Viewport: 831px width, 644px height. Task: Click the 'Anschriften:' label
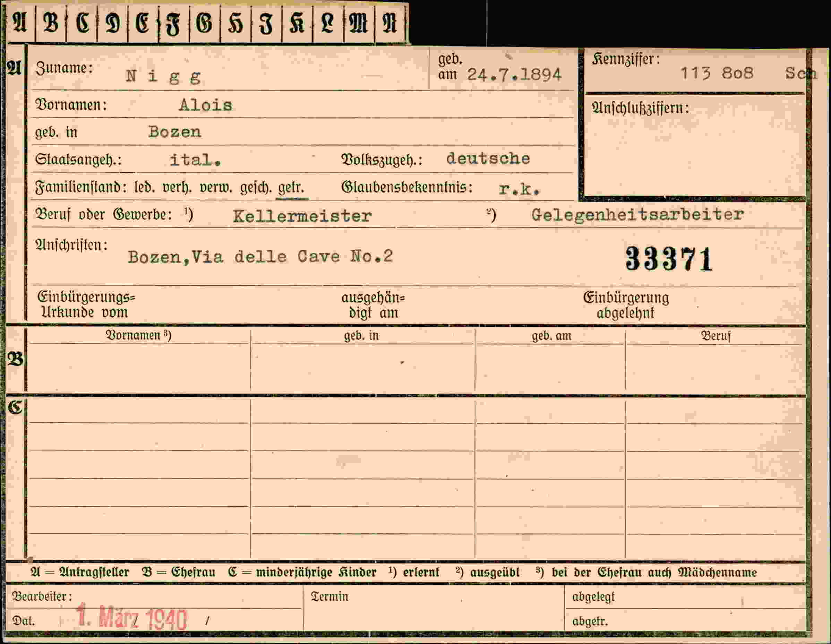click(71, 245)
